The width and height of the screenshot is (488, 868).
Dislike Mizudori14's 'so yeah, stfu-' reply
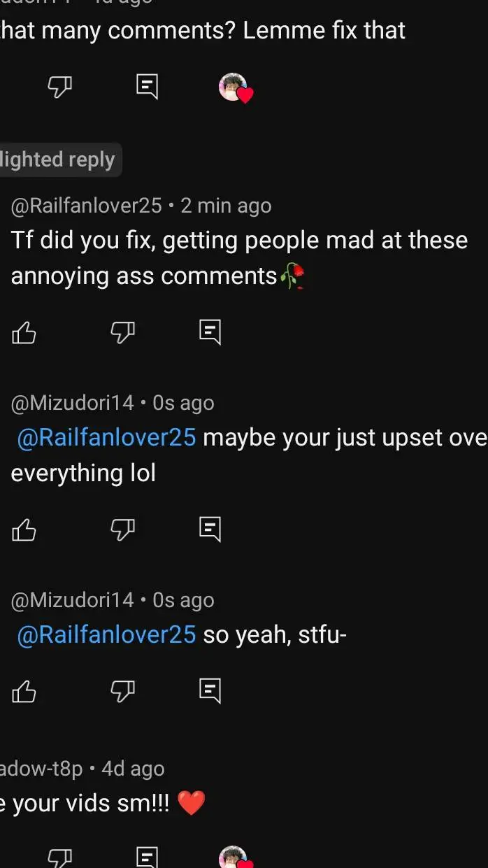pos(122,691)
